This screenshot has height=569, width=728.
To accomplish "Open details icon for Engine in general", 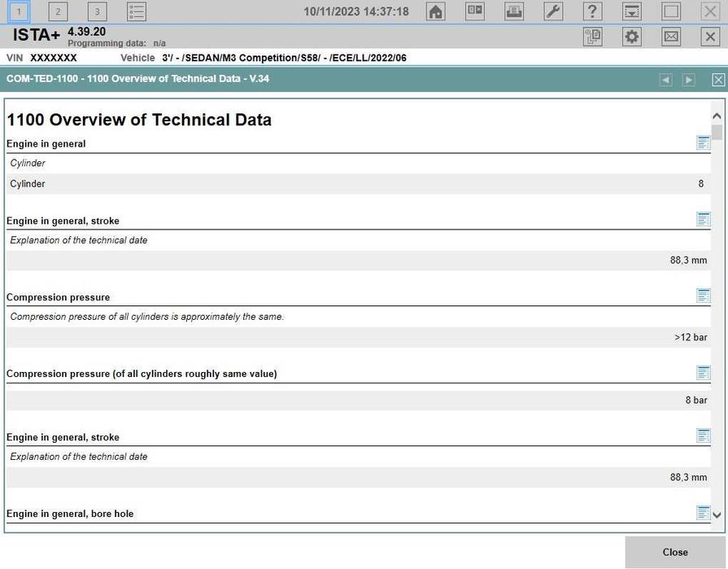I will click(x=704, y=143).
